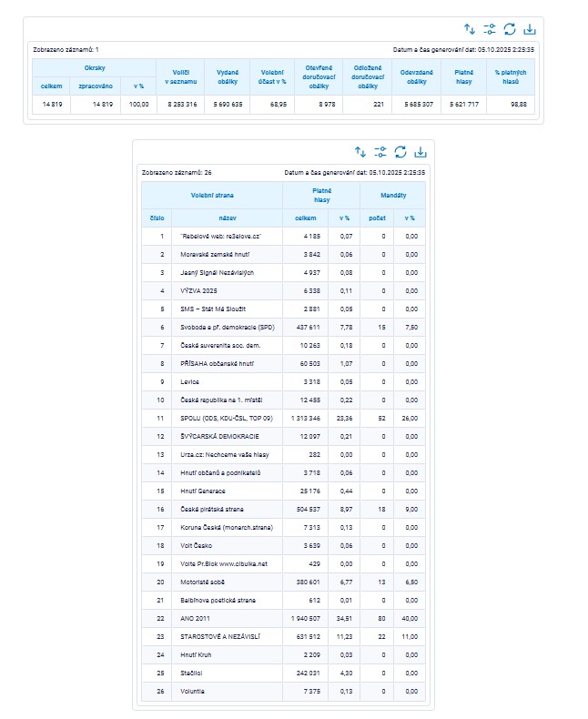Click the 'Voliči v seznamu' column header

(177, 77)
